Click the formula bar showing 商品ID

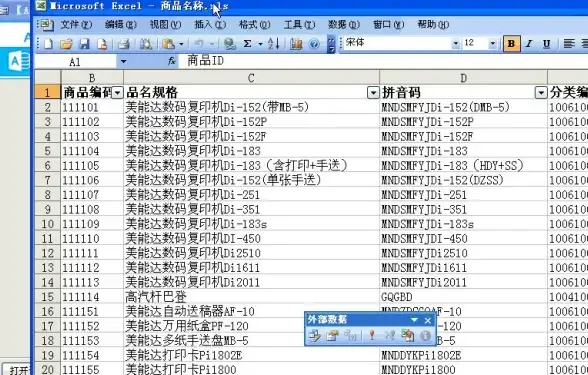[382, 61]
